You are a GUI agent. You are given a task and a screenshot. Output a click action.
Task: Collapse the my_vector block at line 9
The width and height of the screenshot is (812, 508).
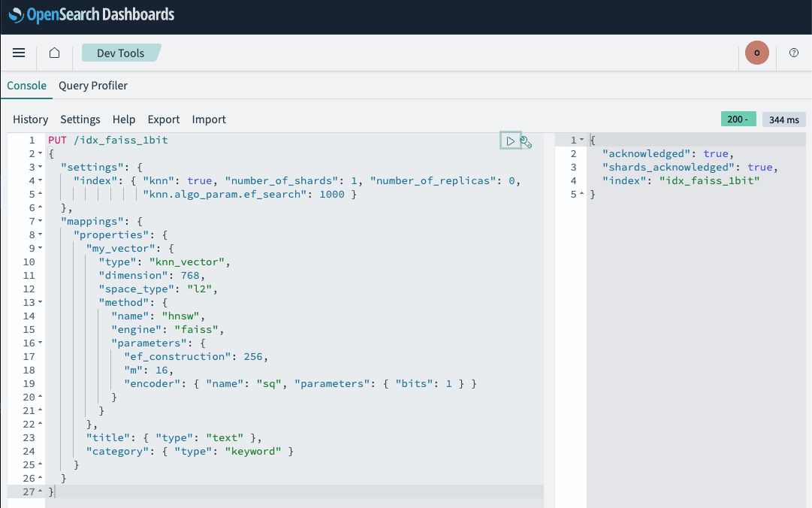[41, 248]
